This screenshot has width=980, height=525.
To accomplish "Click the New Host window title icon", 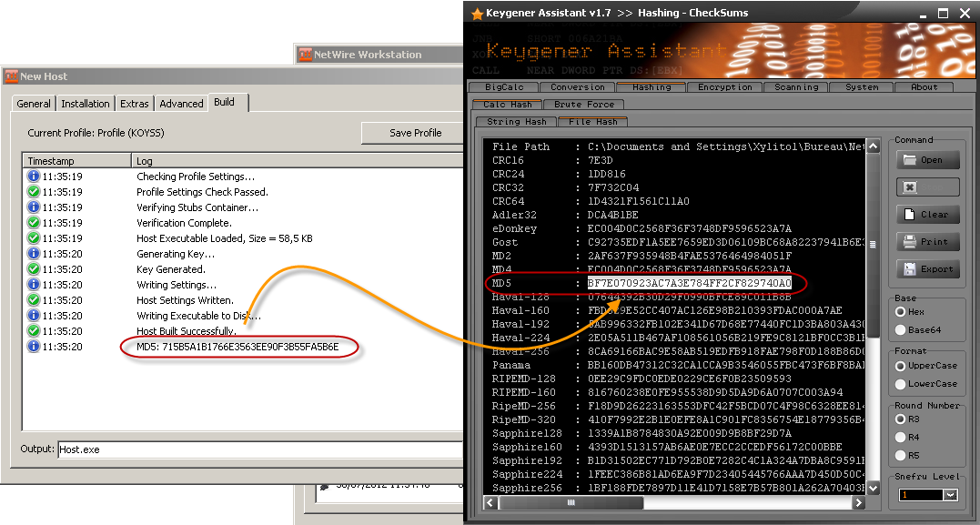I will tap(11, 76).
